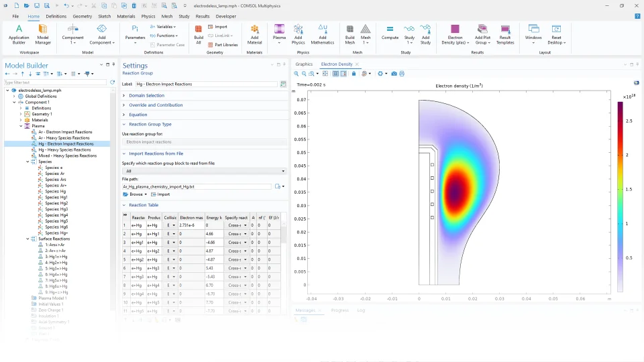Screen dimensions: 644x362
Task: Open the Application Builder
Action: pyautogui.click(x=19, y=32)
